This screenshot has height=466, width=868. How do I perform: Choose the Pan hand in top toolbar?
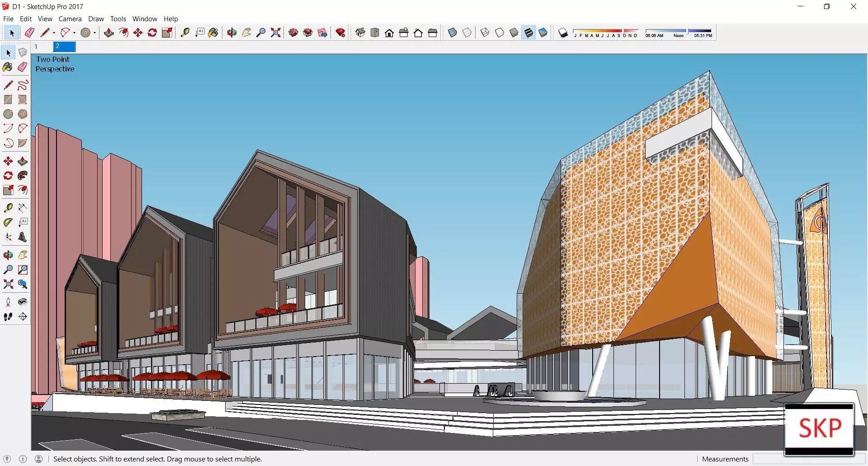tap(246, 33)
